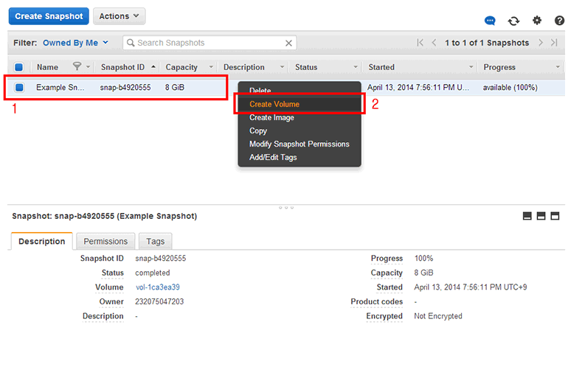Uncheck the Example Snapshot row checkbox

point(19,87)
